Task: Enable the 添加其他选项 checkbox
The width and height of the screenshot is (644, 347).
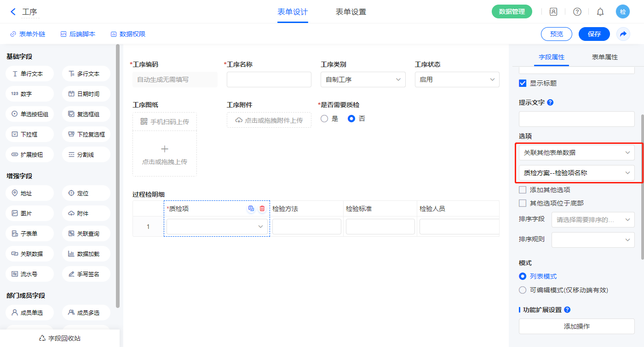Action: (x=523, y=190)
